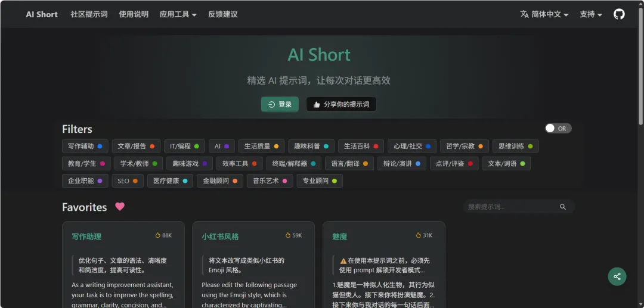The image size is (644, 308).
Task: Toggle the 点评/评鉴 filter tag
Action: click(454, 164)
